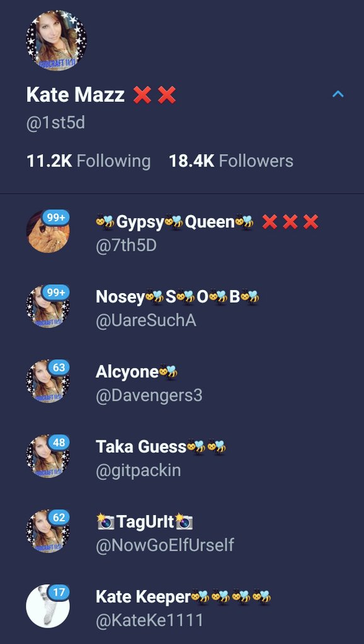The image size is (364, 644).
Task: Tap the 48 notification badge for Taka Guess
Action: pyautogui.click(x=59, y=442)
